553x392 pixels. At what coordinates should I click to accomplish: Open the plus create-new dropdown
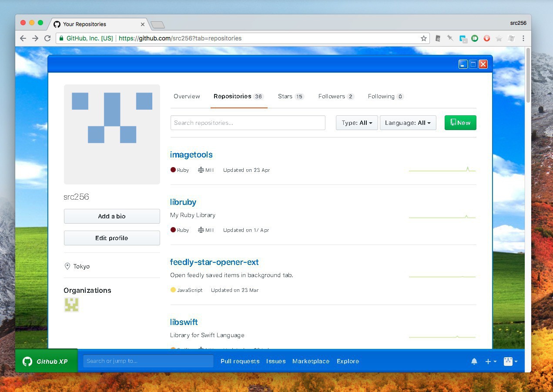pyautogui.click(x=491, y=362)
